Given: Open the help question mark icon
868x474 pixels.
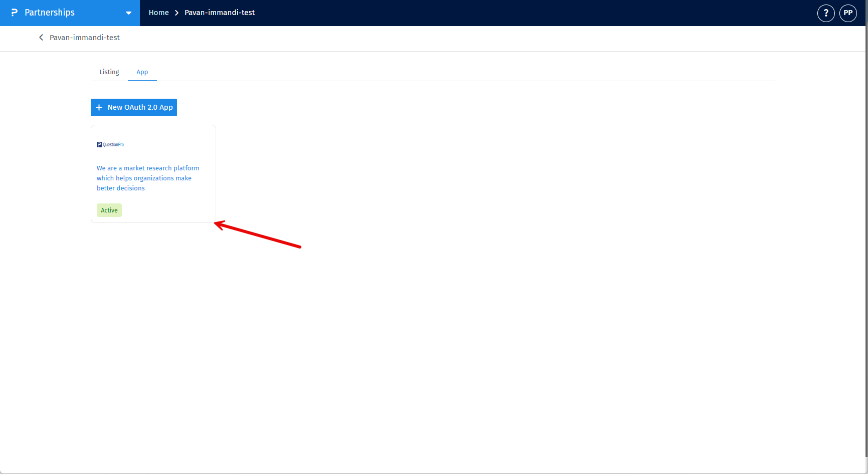Looking at the screenshot, I should point(826,13).
